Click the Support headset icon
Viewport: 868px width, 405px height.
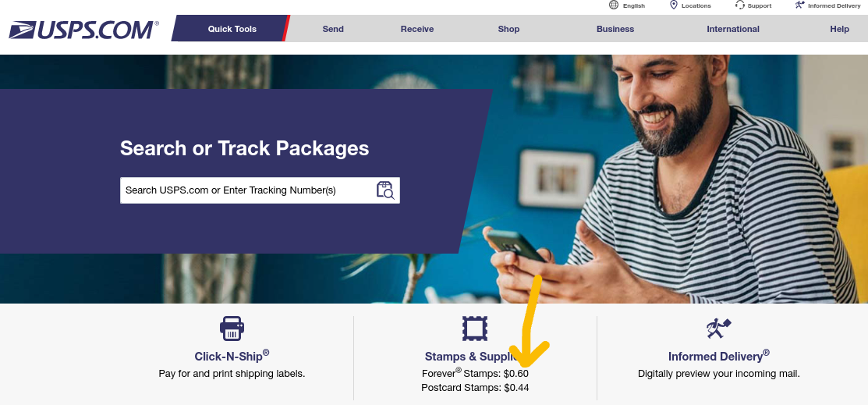[x=739, y=5]
